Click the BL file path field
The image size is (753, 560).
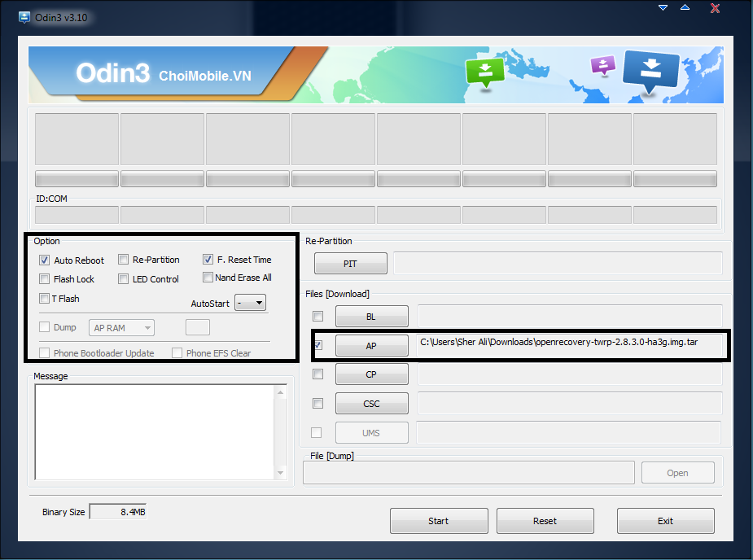point(570,316)
